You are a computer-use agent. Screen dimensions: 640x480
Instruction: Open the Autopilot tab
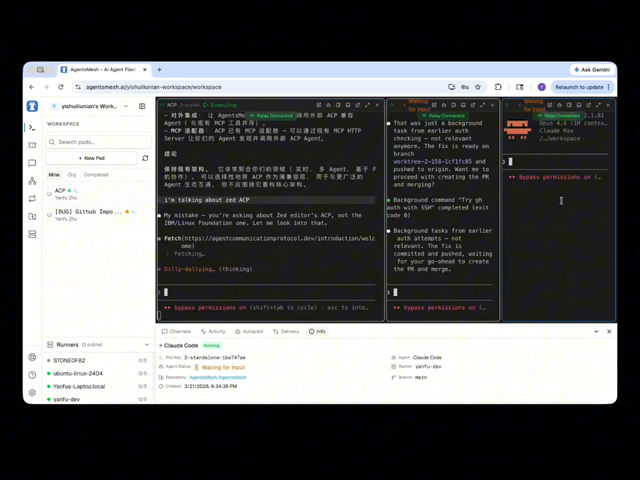coord(249,331)
